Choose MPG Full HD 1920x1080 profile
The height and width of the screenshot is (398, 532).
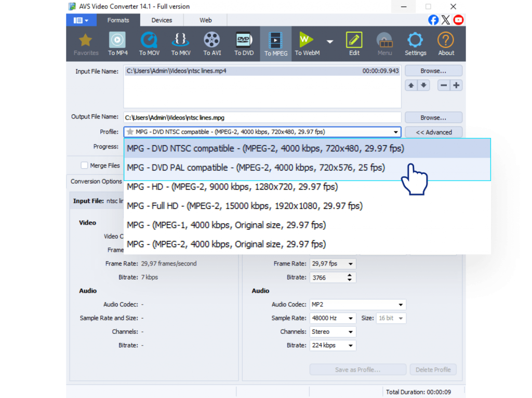[x=307, y=206]
